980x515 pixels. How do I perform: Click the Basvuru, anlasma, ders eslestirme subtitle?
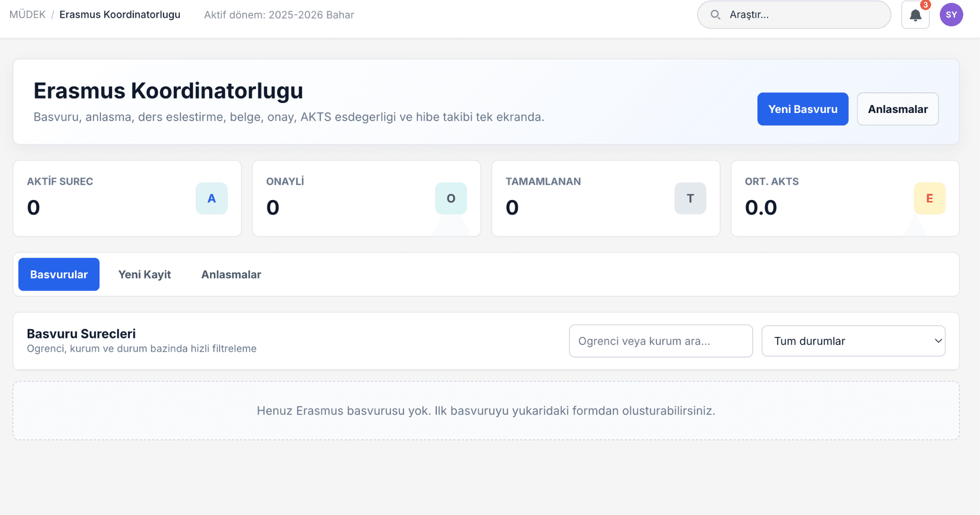[289, 117]
